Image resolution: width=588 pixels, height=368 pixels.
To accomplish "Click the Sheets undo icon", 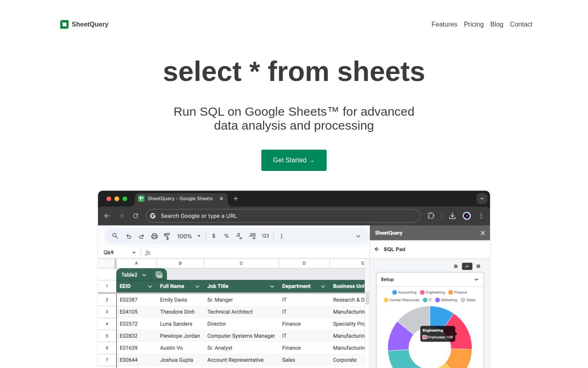I will click(x=129, y=236).
